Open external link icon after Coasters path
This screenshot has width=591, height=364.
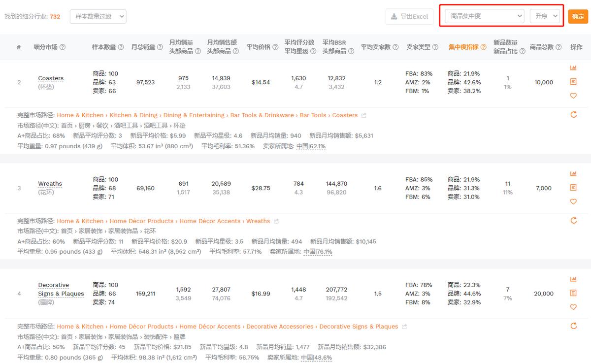[x=364, y=115]
